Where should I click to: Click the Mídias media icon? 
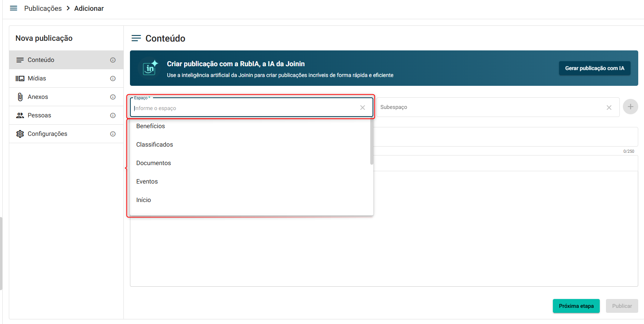click(x=20, y=78)
